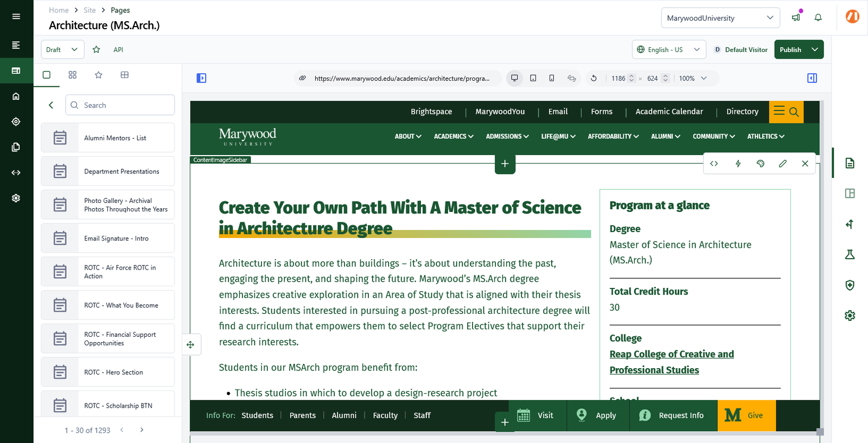
Task: Click the target icon in the left sidebar
Action: click(x=16, y=121)
